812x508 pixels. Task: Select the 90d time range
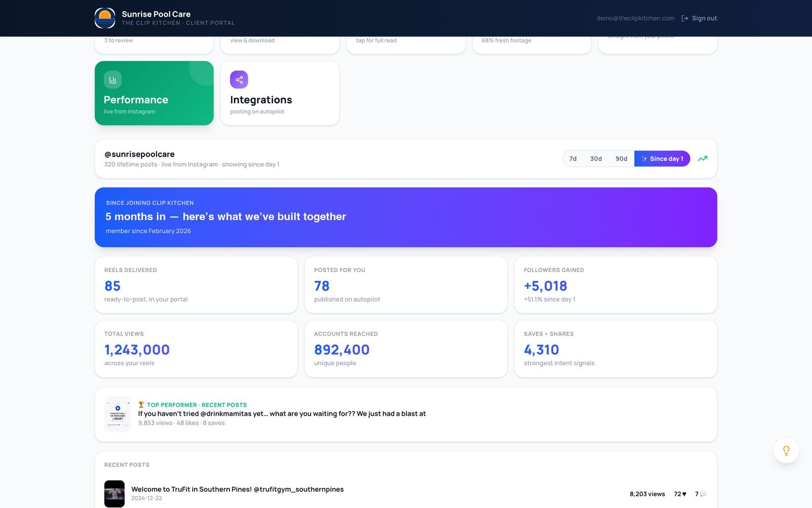tap(621, 159)
